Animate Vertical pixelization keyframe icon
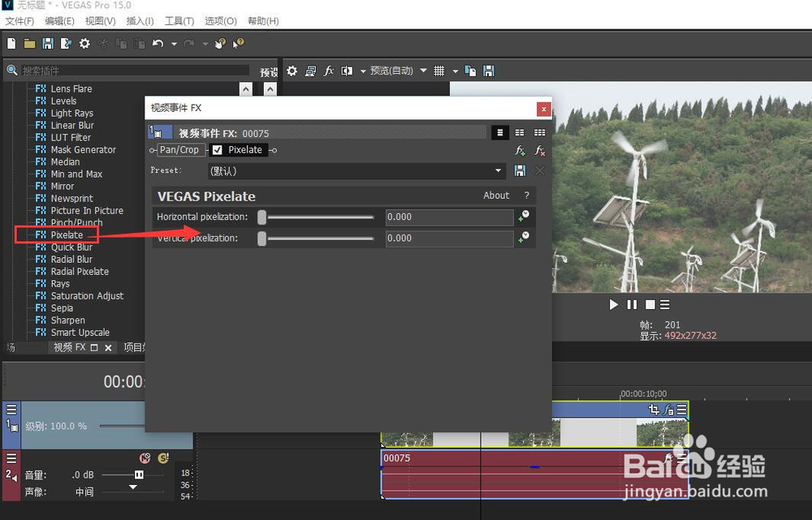 (524, 238)
